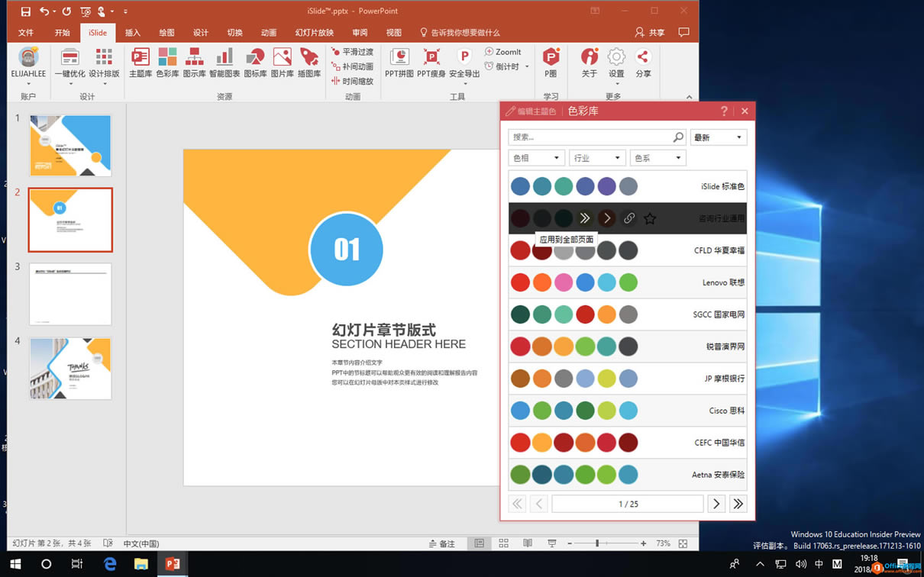Jump to the last color library page
This screenshot has width=924, height=577.
(x=738, y=504)
